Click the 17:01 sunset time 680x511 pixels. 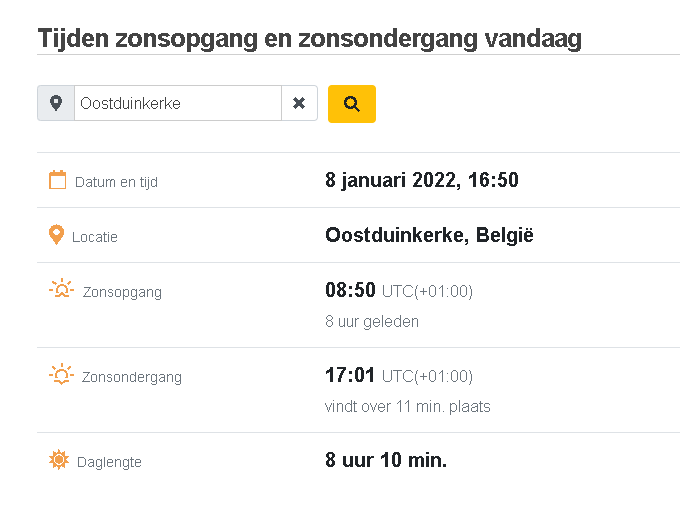[350, 375]
